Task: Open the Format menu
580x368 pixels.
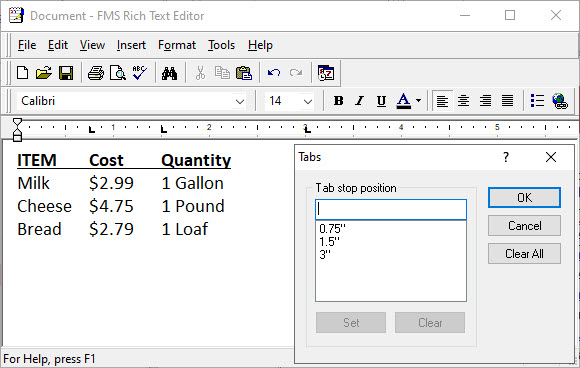Action: pyautogui.click(x=177, y=45)
